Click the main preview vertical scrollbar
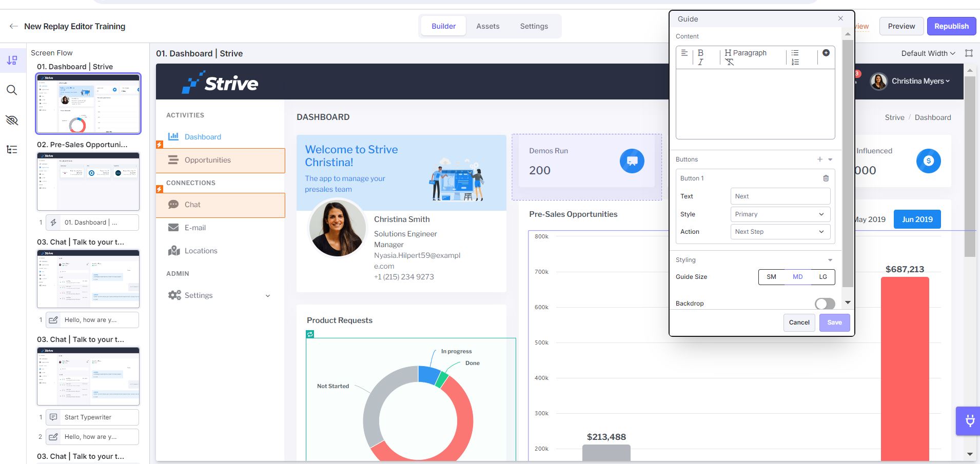This screenshot has width=980, height=464. pyautogui.click(x=970, y=167)
